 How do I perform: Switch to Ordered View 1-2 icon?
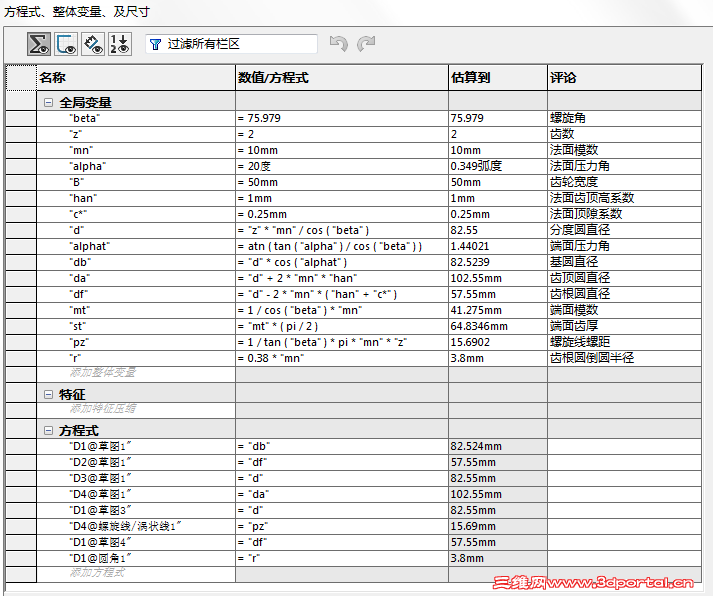[120, 44]
